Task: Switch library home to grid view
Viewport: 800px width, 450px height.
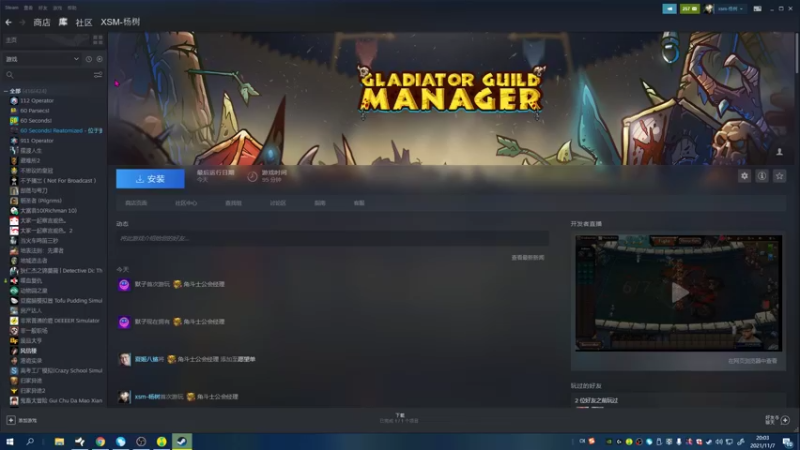Action: click(98, 40)
